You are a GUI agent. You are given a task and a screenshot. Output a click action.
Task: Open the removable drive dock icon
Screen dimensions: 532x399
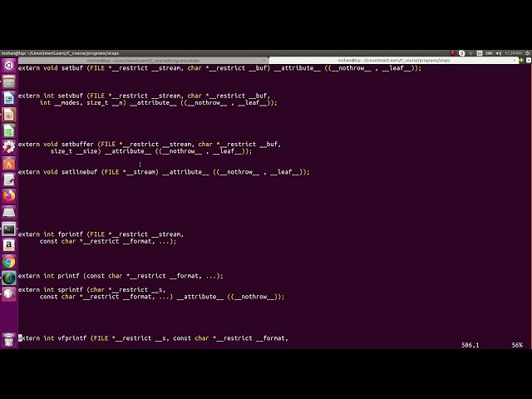pos(9,213)
